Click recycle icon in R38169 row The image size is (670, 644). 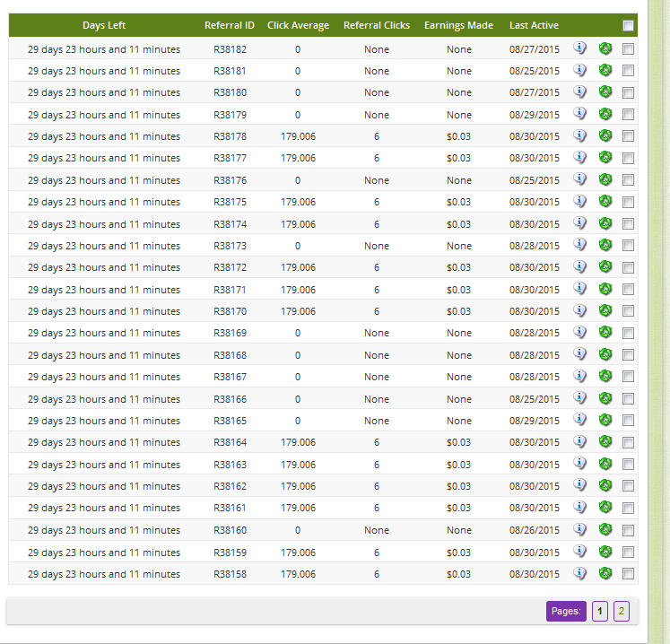(605, 333)
